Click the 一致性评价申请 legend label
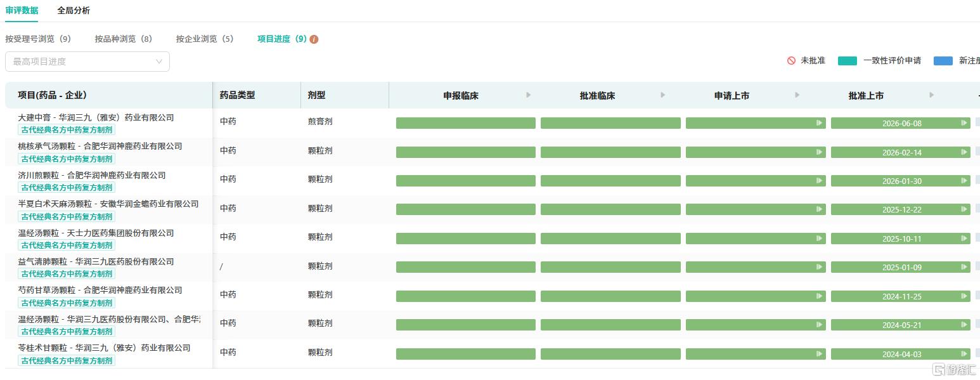Viewport: 980px width, 380px height. (892, 61)
